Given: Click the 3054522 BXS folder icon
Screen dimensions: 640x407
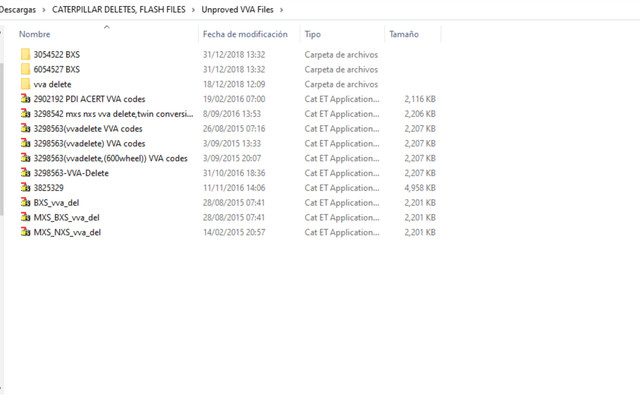Looking at the screenshot, I should tap(25, 54).
